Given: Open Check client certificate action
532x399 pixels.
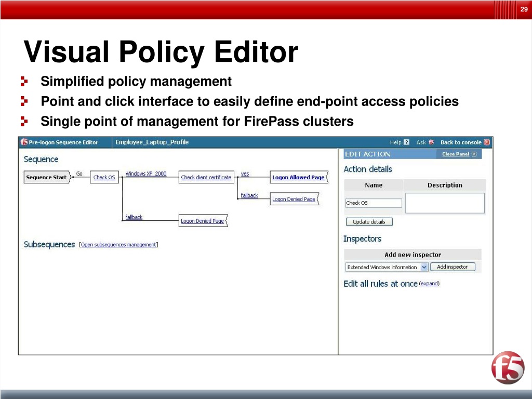Looking at the screenshot, I should click(206, 177).
